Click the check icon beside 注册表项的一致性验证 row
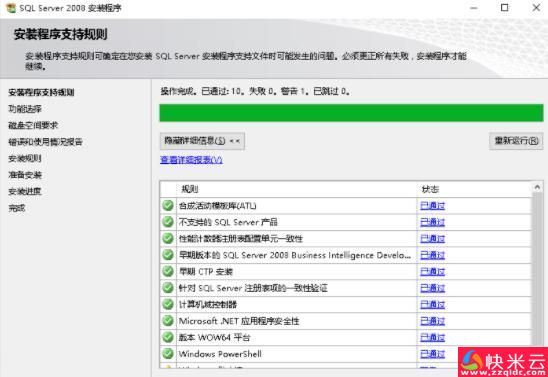The width and height of the screenshot is (548, 377). (168, 288)
